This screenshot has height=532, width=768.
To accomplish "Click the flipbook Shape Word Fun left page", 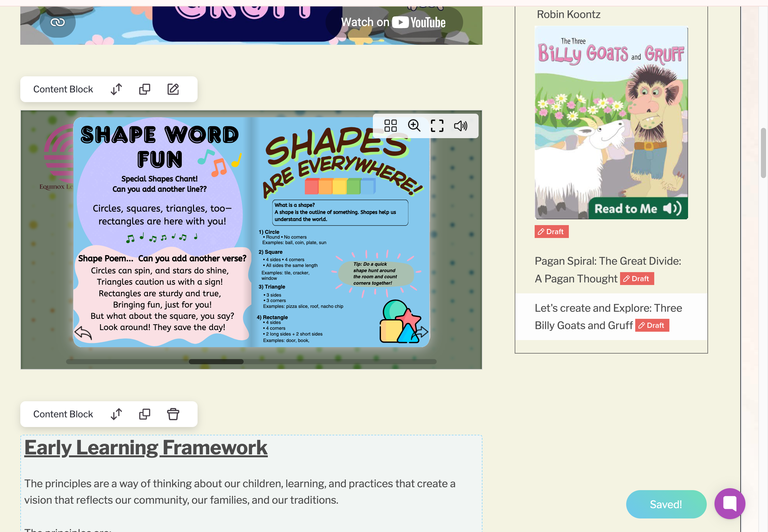I will (x=162, y=232).
